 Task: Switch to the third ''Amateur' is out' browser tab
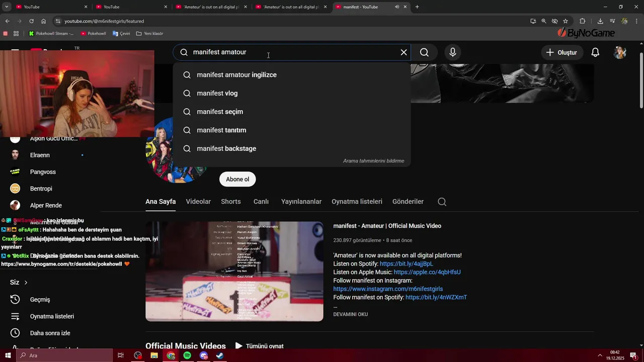coord(211,7)
